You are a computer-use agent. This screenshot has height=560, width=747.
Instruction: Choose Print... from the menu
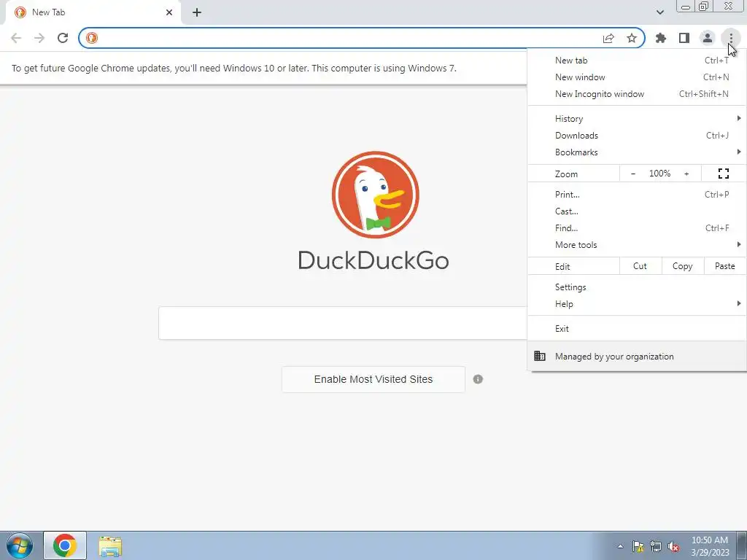tap(637, 194)
